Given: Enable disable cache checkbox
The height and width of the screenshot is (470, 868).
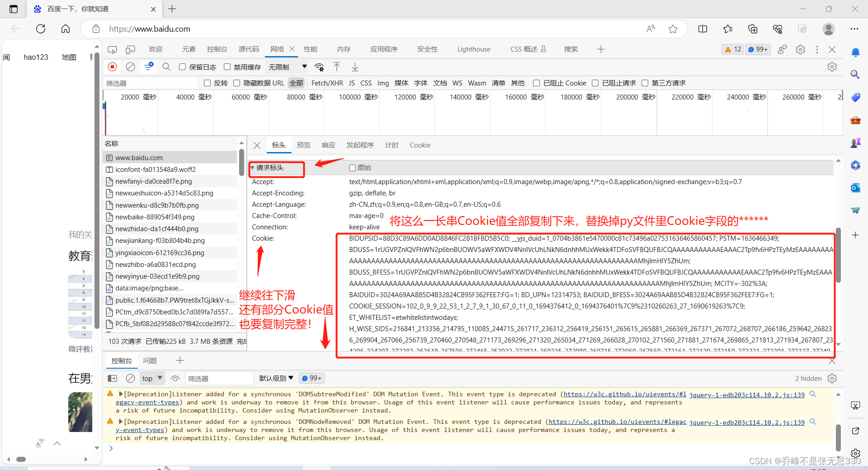Looking at the screenshot, I should [227, 67].
